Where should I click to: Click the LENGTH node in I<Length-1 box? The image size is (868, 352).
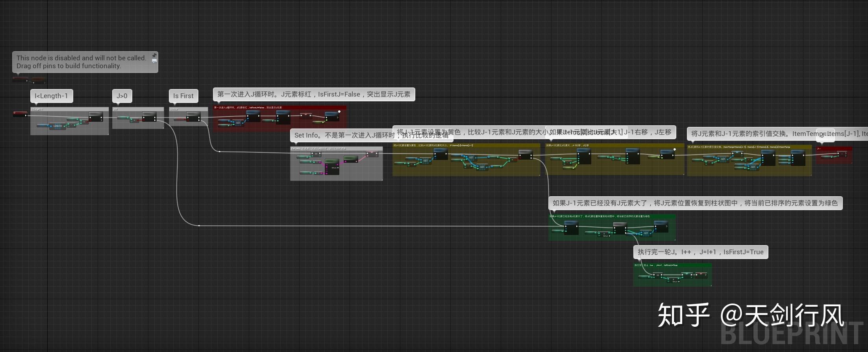pyautogui.click(x=57, y=126)
